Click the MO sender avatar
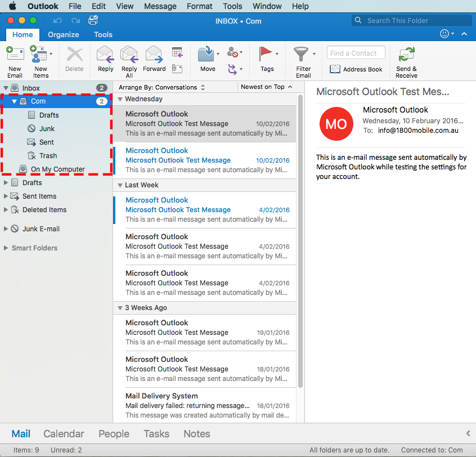This screenshot has height=457, width=476. (x=336, y=124)
